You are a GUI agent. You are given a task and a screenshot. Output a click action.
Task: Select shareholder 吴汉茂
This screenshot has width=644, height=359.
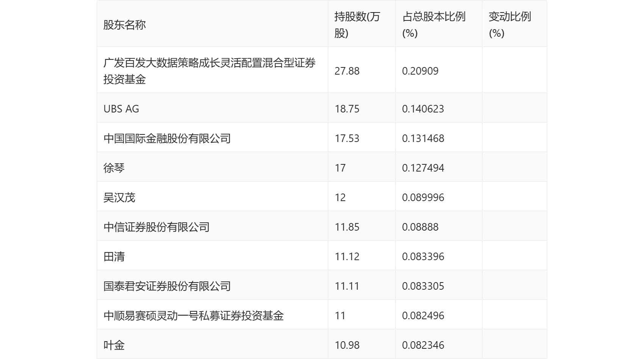coord(119,197)
